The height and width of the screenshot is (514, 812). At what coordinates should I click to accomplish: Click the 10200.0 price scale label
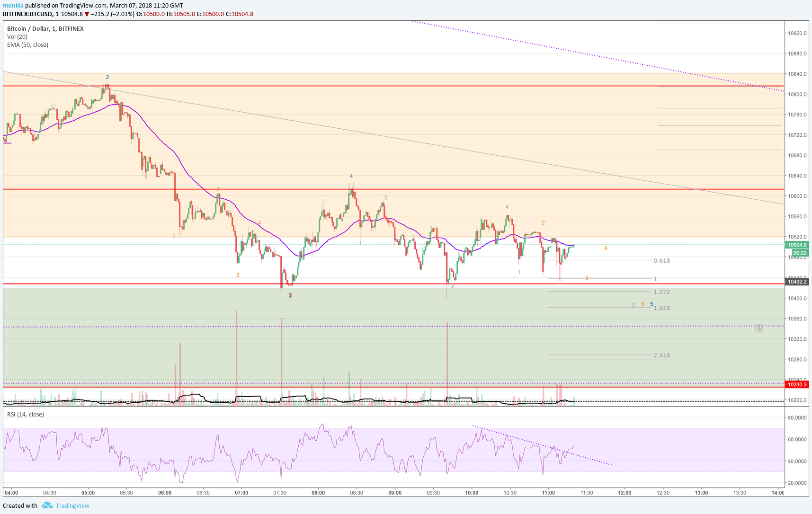point(797,400)
